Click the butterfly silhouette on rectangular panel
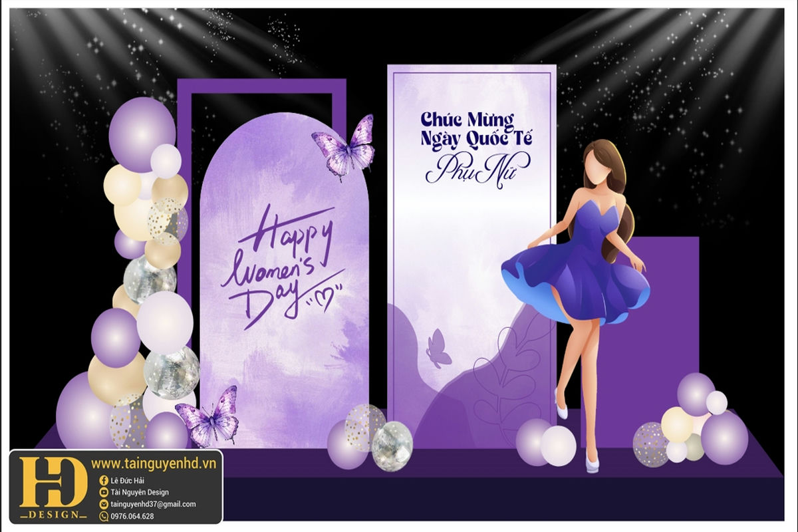 pyautogui.click(x=438, y=348)
